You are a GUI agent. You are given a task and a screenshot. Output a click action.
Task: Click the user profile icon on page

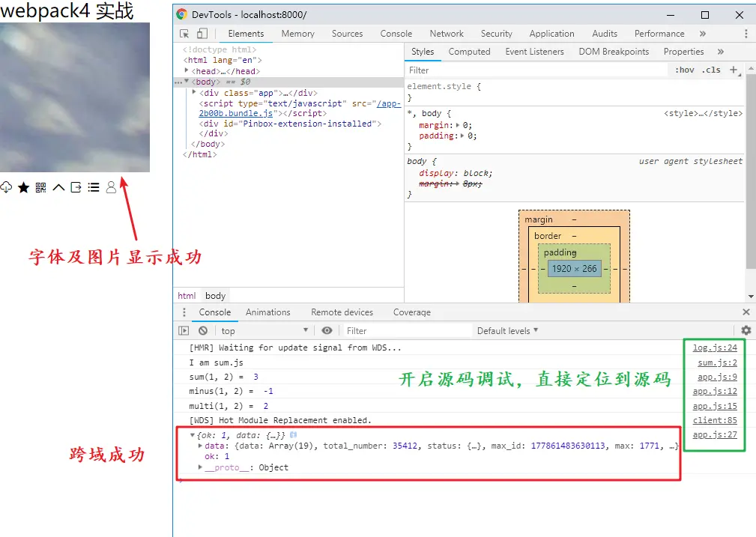111,187
